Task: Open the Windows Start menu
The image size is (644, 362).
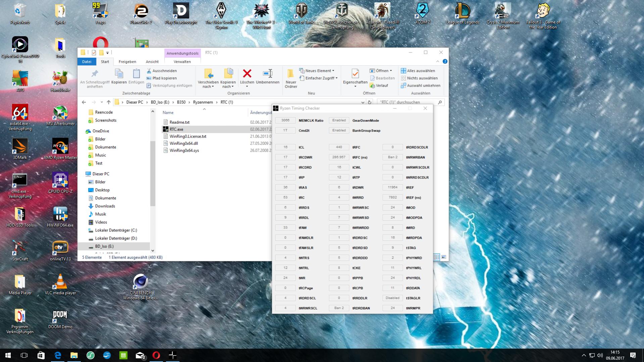Action: pyautogui.click(x=8, y=355)
